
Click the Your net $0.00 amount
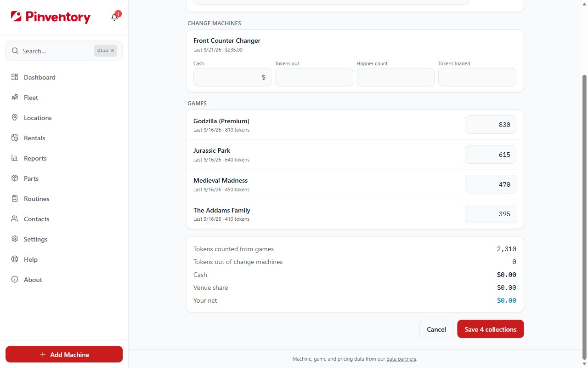pos(507,300)
